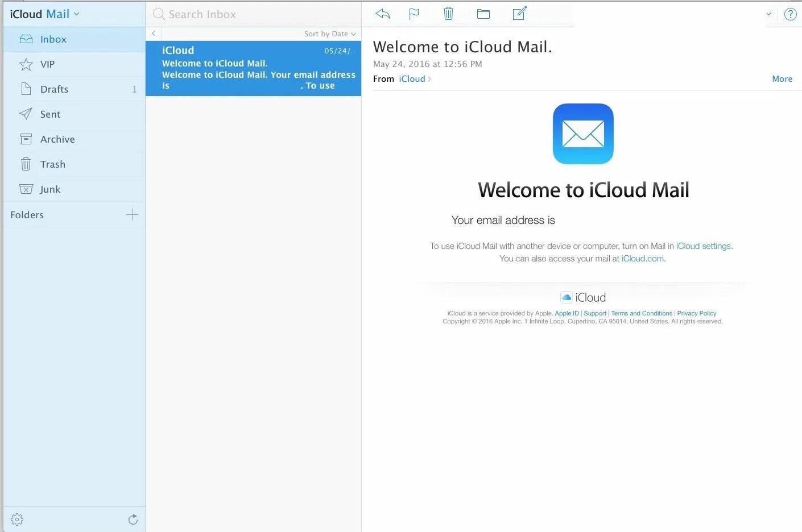Open settings gear in sidebar
Viewport: 802px width, 532px height.
[17, 519]
